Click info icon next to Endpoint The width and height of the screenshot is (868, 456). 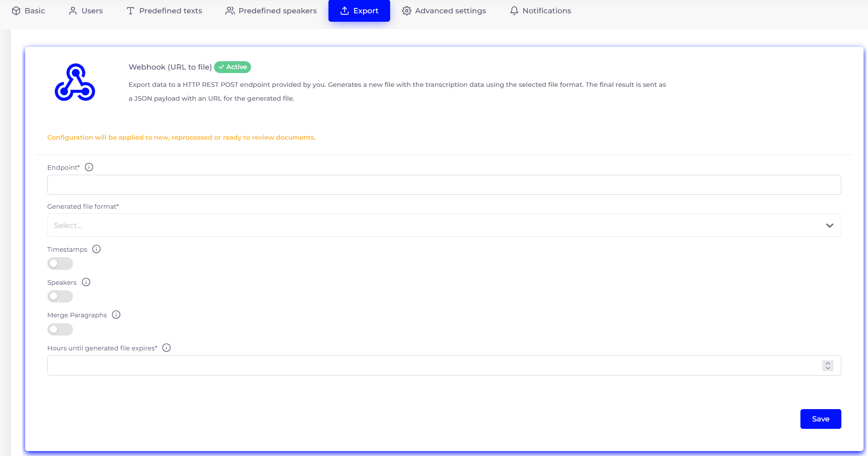click(x=89, y=167)
